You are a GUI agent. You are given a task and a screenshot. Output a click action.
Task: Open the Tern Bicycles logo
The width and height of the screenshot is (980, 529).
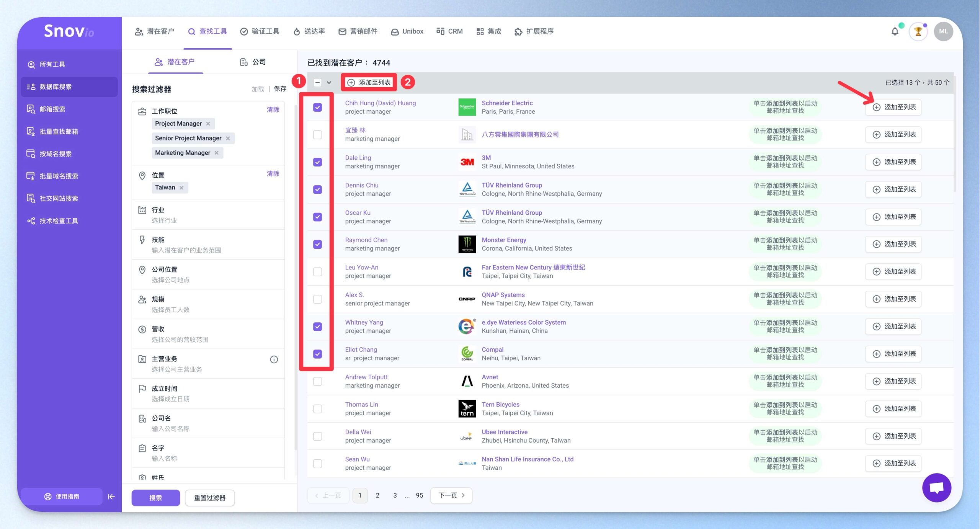[x=467, y=408]
